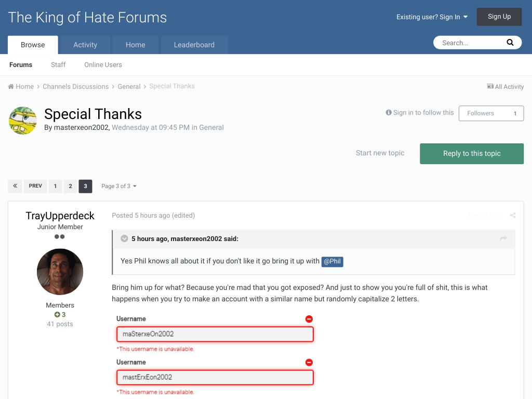Go to first page double-arrow icon
The image size is (532, 399).
tap(15, 186)
